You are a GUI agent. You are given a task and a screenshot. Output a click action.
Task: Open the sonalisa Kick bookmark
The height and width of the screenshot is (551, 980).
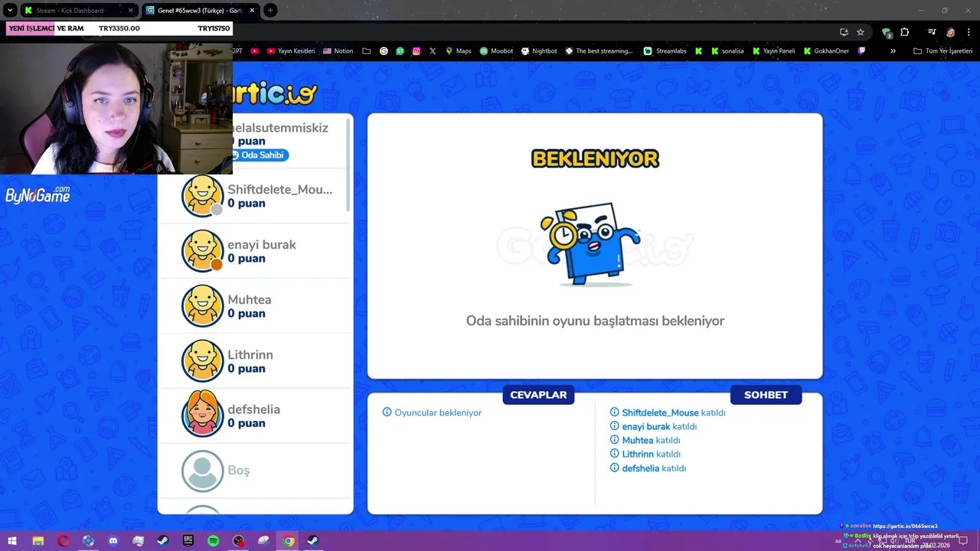pyautogui.click(x=727, y=51)
